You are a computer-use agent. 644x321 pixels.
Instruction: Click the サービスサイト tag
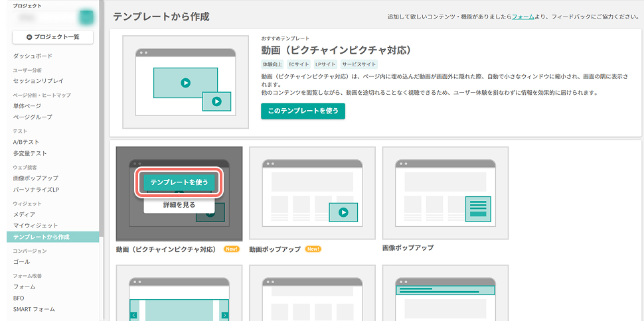pos(359,64)
